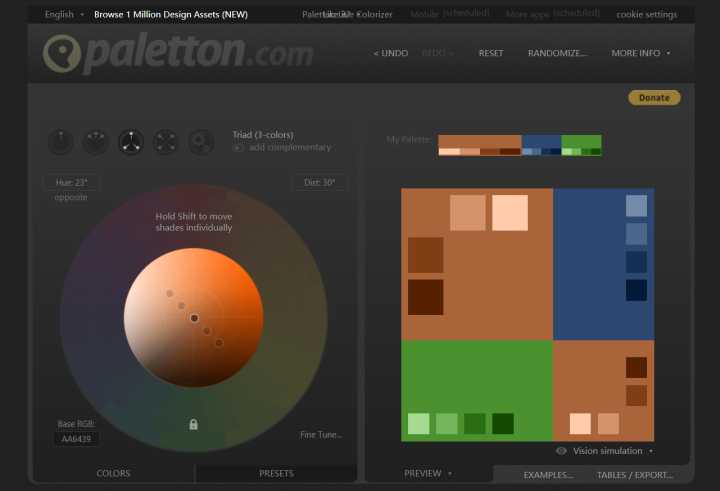
Task: Open the REDO dropdown
Action: (x=438, y=53)
